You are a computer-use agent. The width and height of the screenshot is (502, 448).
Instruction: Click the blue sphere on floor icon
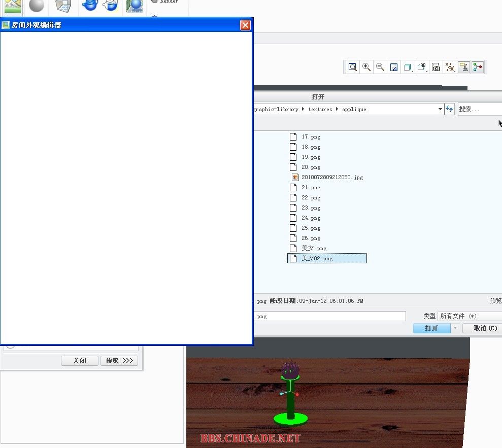click(x=134, y=6)
